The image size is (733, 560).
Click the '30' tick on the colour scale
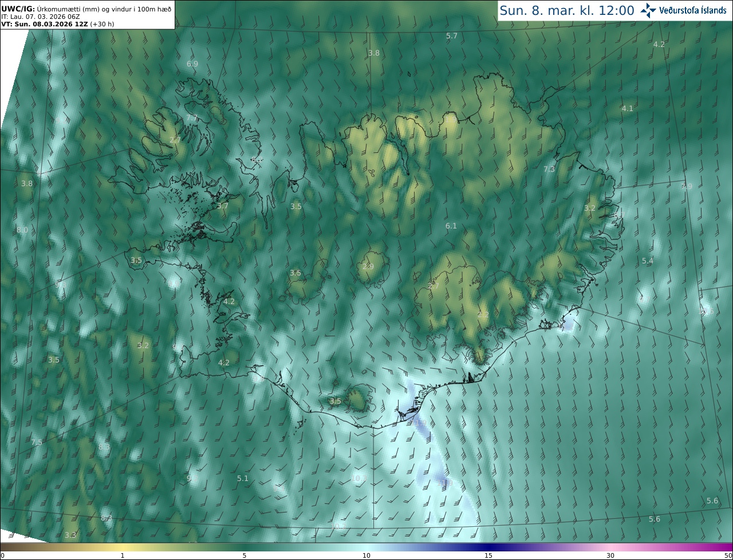pyautogui.click(x=610, y=555)
